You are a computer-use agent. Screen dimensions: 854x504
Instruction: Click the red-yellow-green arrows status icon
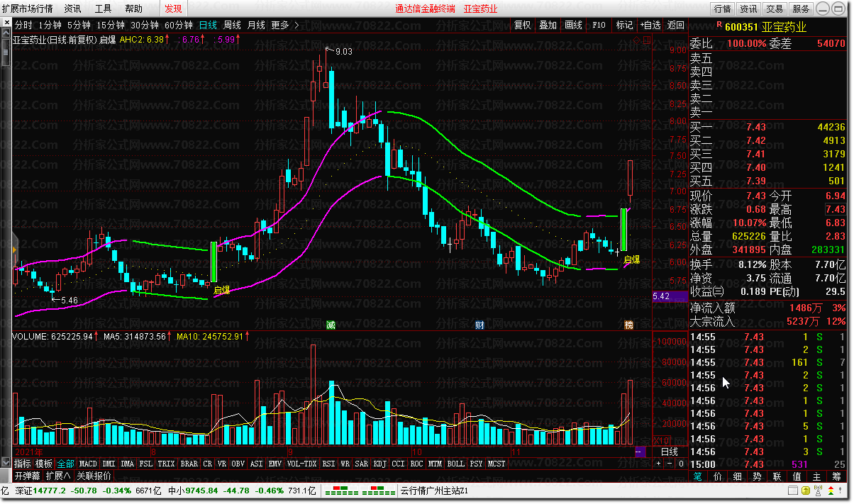pos(831,491)
